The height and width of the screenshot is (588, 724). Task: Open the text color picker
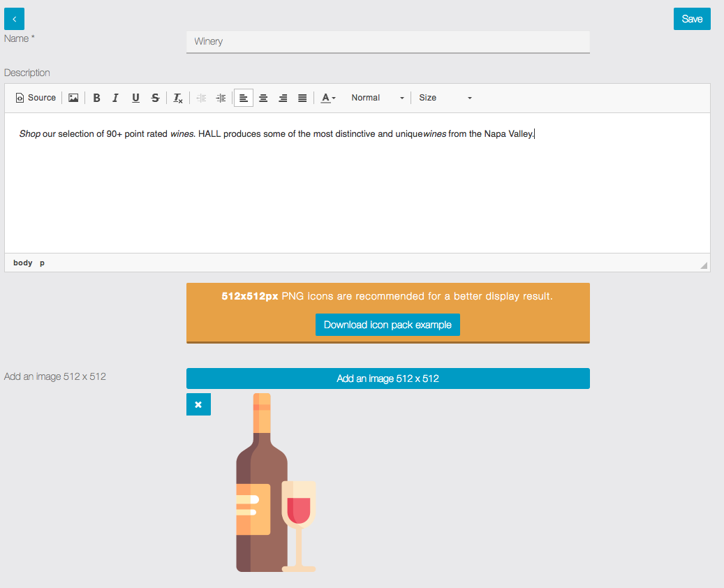click(328, 98)
